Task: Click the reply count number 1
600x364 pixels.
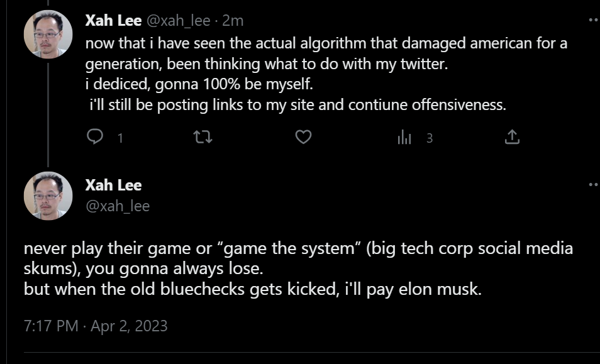Action: pos(120,138)
